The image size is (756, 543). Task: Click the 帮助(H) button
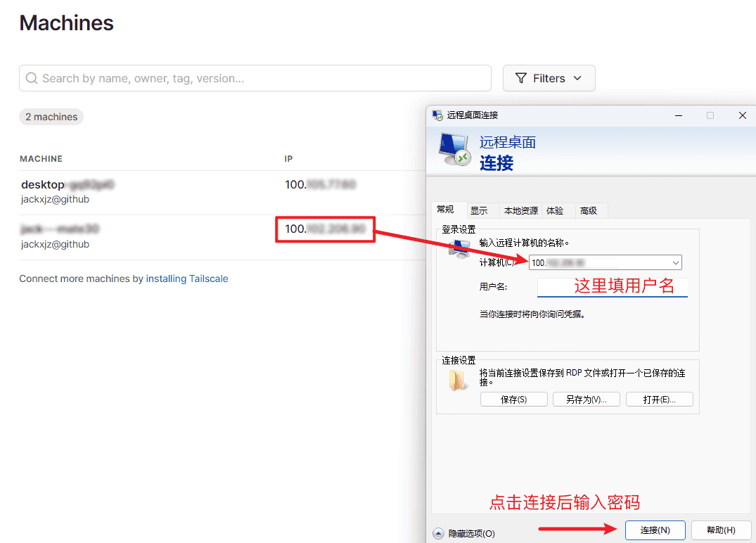(x=721, y=530)
